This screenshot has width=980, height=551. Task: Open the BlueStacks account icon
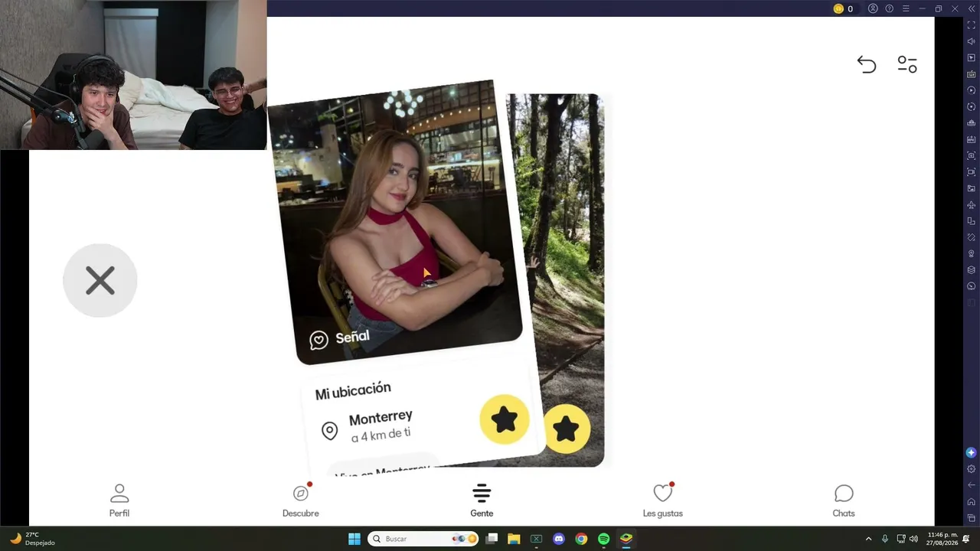tap(873, 8)
